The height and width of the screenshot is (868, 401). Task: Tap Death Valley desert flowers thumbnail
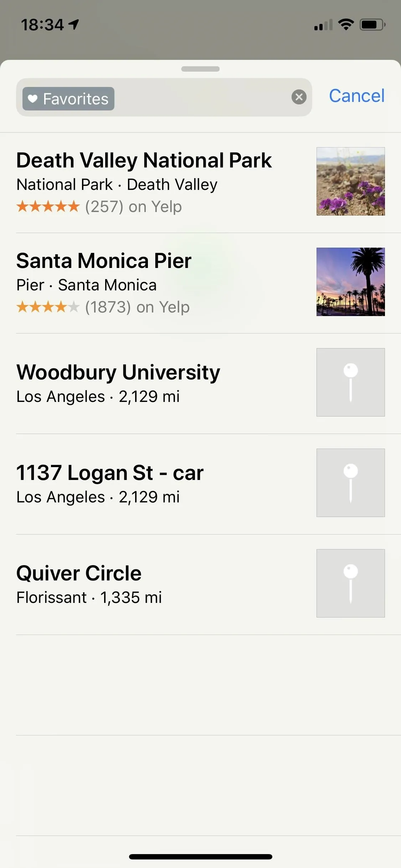[x=351, y=181]
